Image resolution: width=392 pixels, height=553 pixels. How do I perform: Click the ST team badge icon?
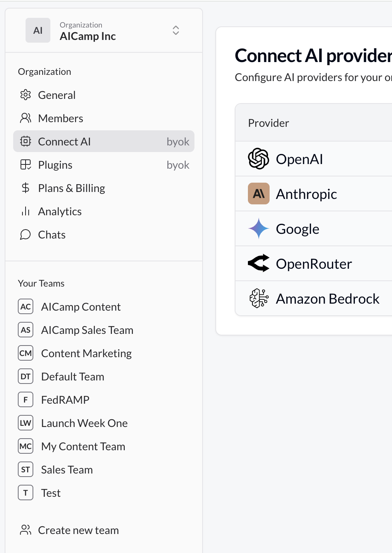pos(26,469)
